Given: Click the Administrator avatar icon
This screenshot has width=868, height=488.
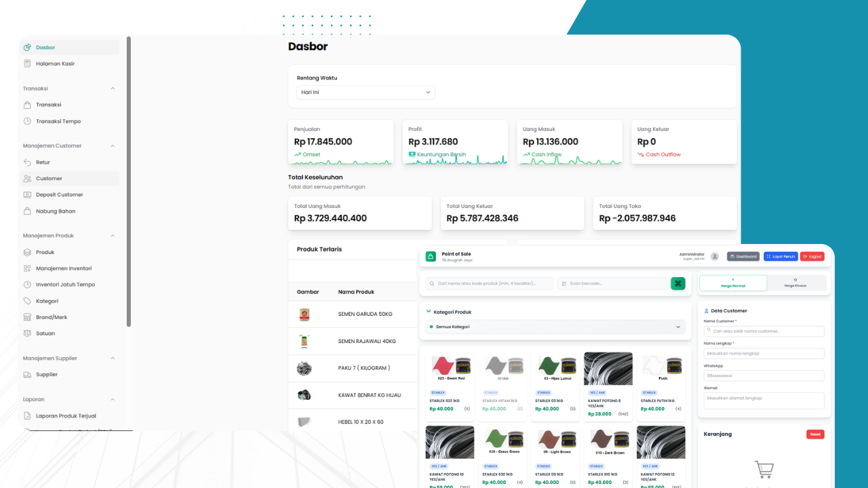Looking at the screenshot, I should (715, 256).
